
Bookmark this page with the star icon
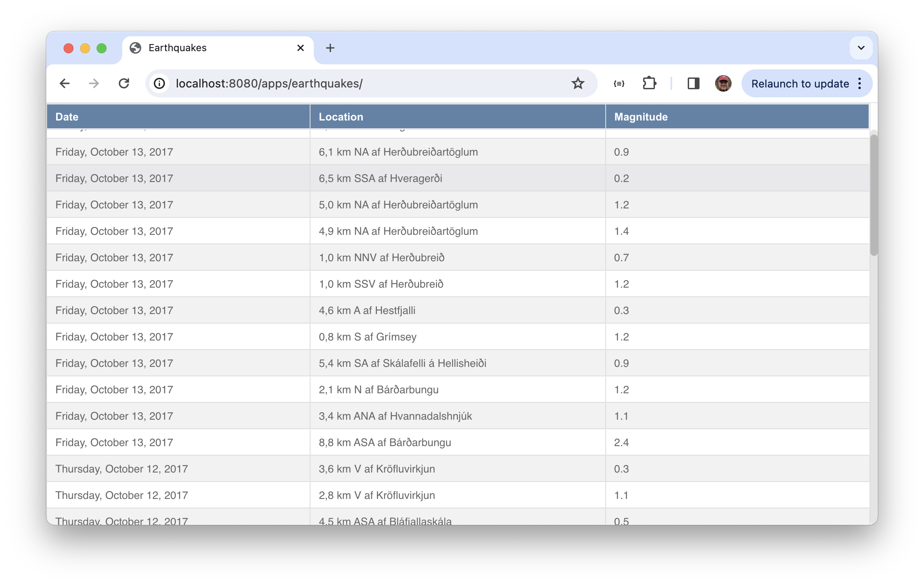(x=578, y=84)
